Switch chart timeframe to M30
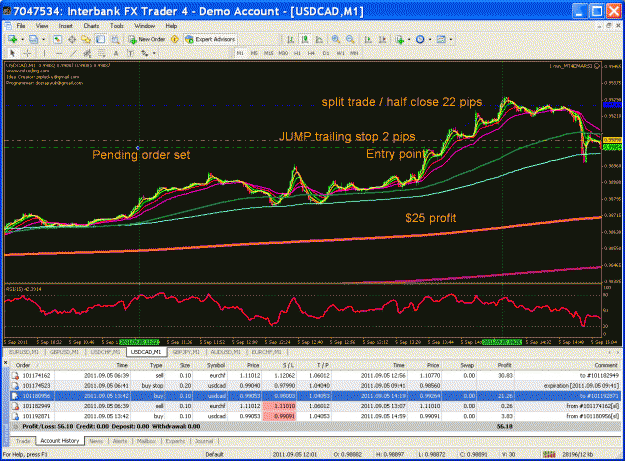This screenshot has height=461, width=625. [x=283, y=53]
